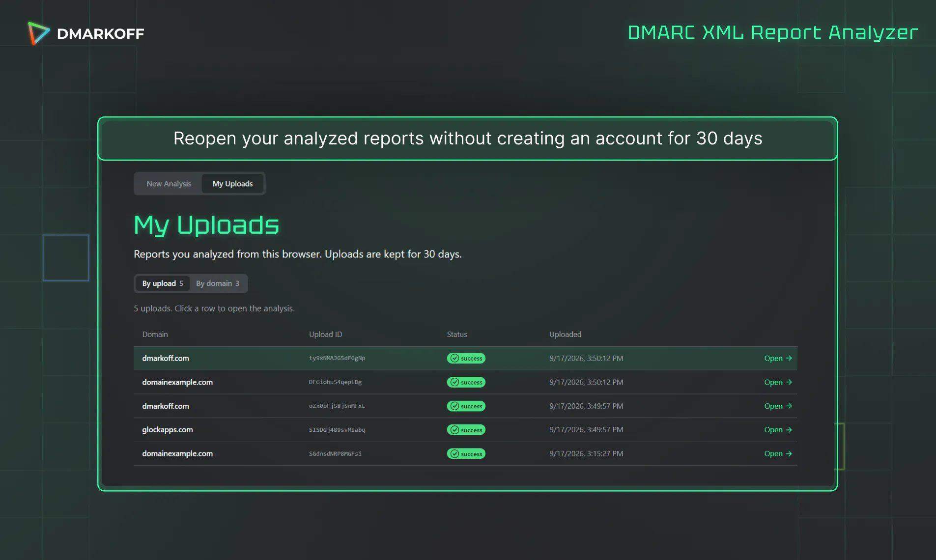Click the timestamp for upload ty9xNMAJG5dFGgNp
936x560 pixels.
[x=586, y=359]
